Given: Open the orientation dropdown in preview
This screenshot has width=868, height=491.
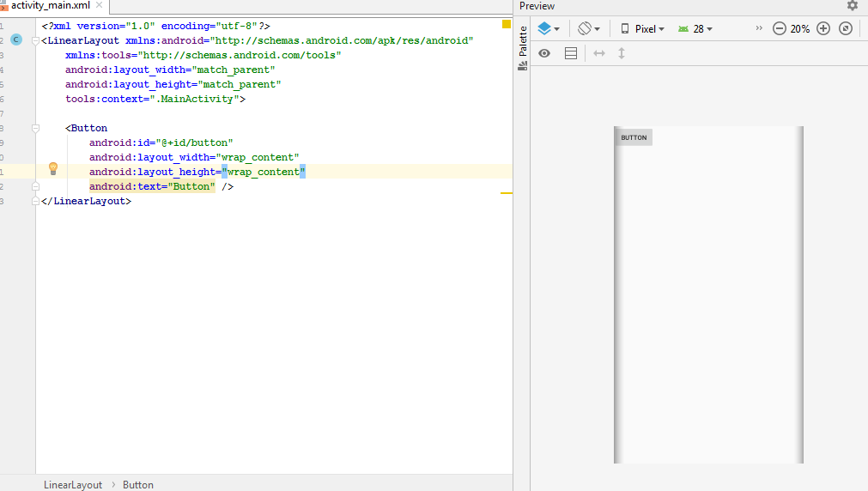Looking at the screenshot, I should tap(588, 28).
